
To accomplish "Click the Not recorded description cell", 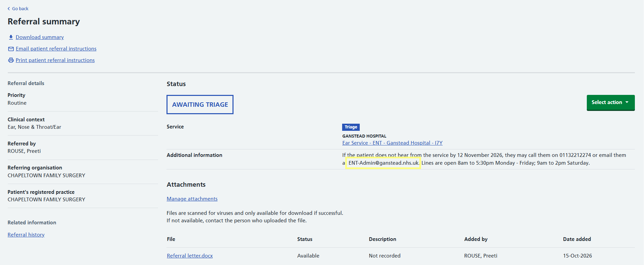I will tap(384, 256).
